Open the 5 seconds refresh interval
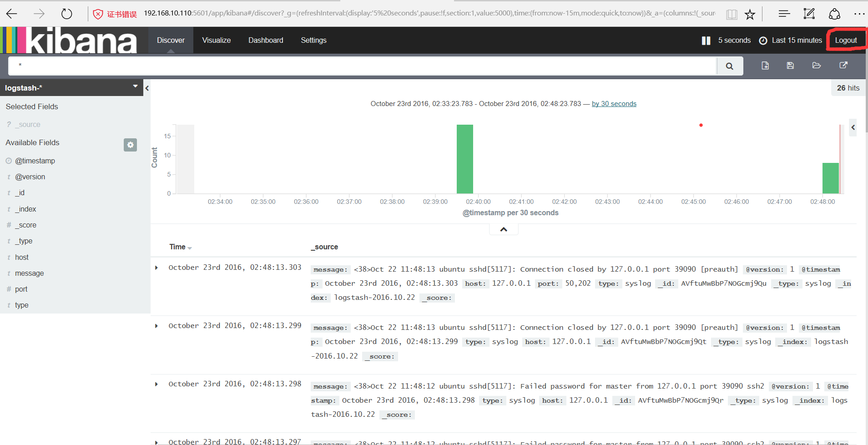This screenshot has width=868, height=445. point(734,40)
